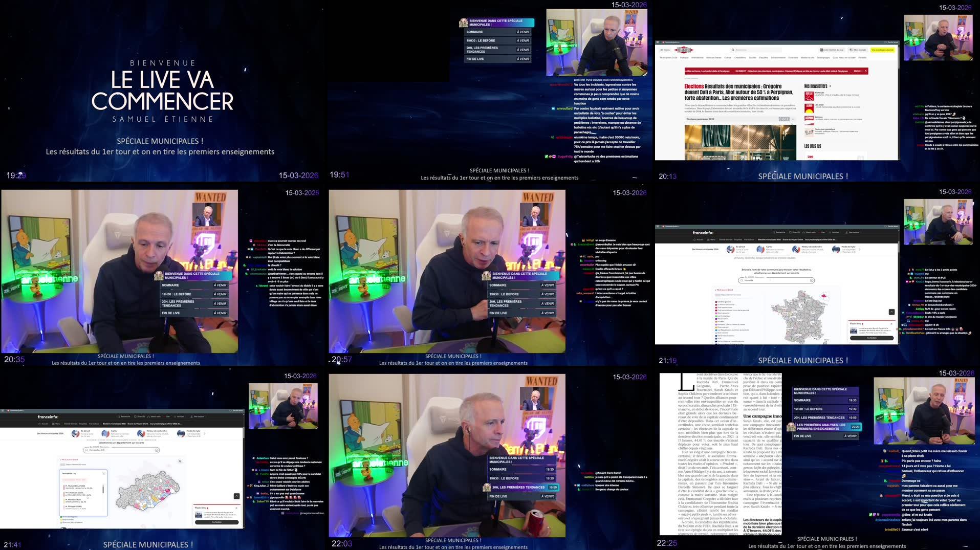980x550 pixels.
Task: Select the Moteur de recherche tab in 21:41 frame
Action: (x=141, y=433)
